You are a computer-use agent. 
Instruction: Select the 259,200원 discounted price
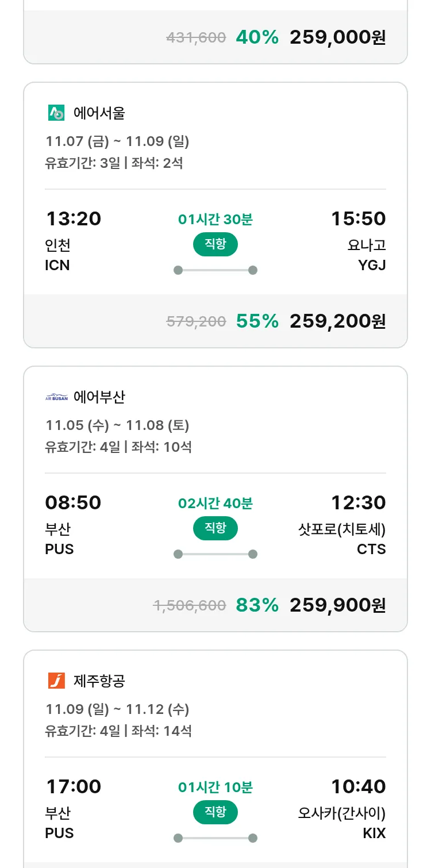coord(337,321)
